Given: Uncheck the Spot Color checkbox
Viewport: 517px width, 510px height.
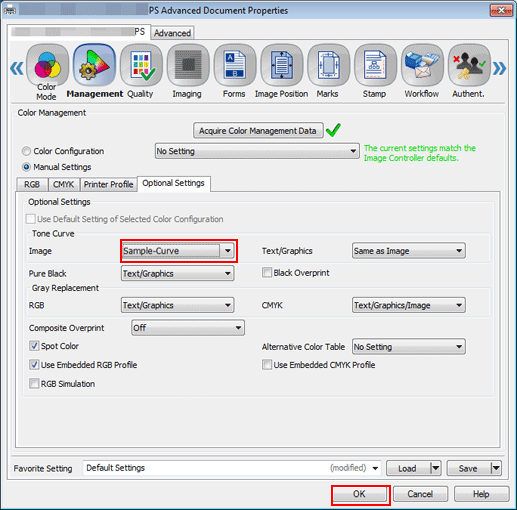Looking at the screenshot, I should [x=34, y=346].
